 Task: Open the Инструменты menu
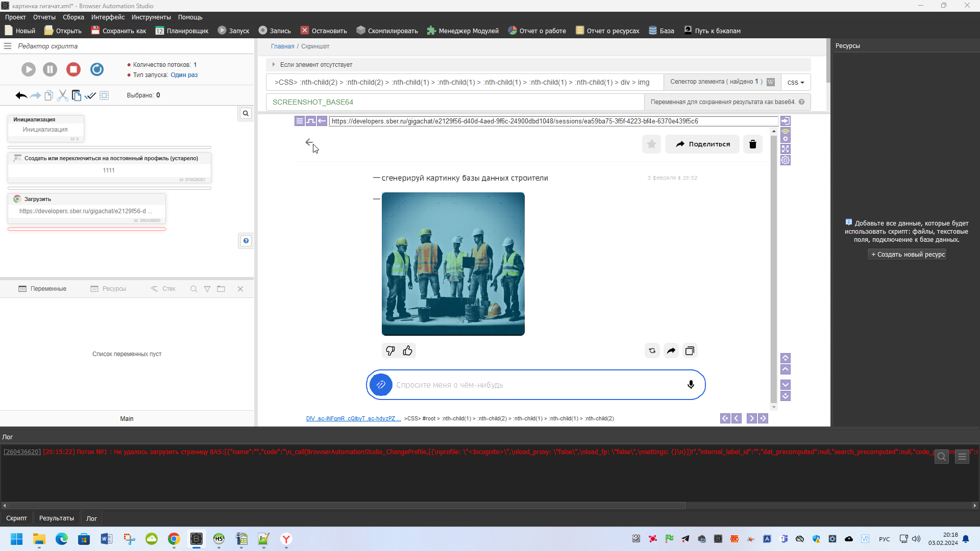(151, 17)
